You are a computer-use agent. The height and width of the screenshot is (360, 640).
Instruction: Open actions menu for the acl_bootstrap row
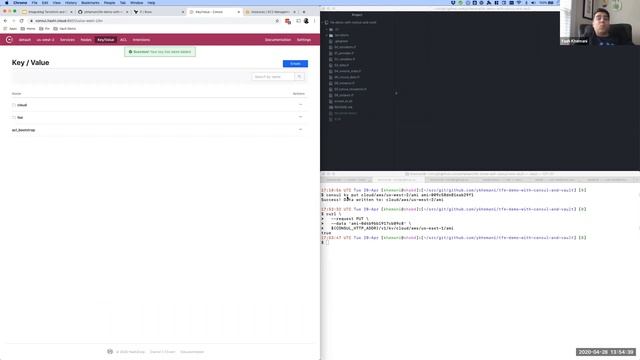[x=300, y=130]
